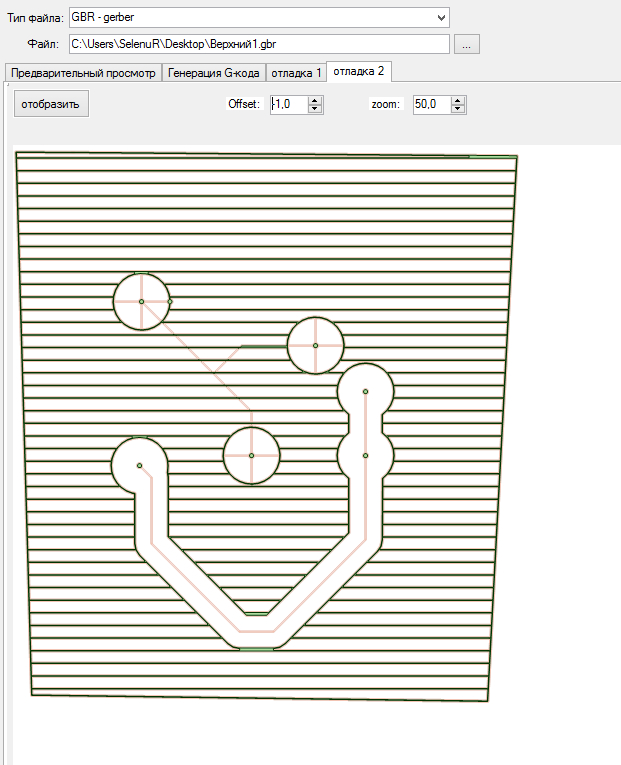Switch to the 'Предварительный просмотр' tab

tap(83, 73)
